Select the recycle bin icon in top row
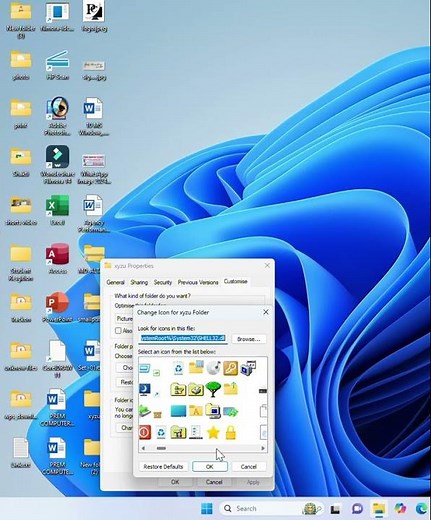The height and width of the screenshot is (520, 431). click(x=178, y=368)
